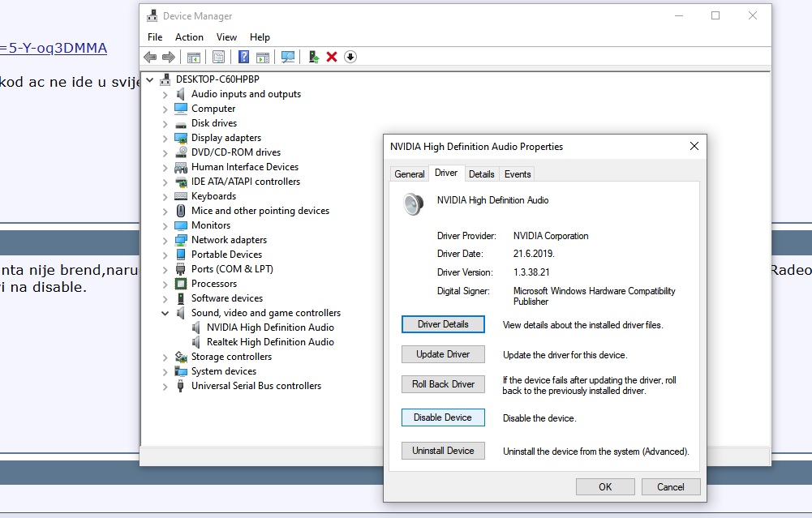Screen dimensions: 812x518
Task: Click the red X Uninstall device toolbar icon
Action: (x=332, y=57)
